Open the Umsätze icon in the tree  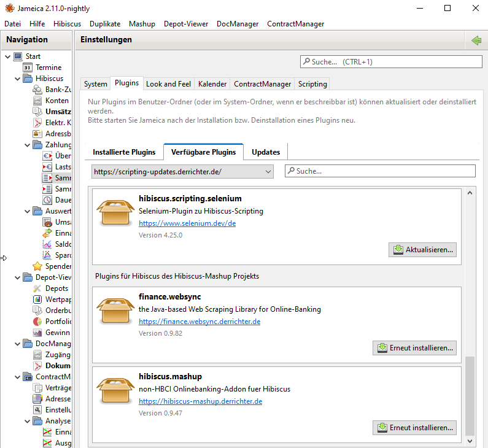click(37, 112)
